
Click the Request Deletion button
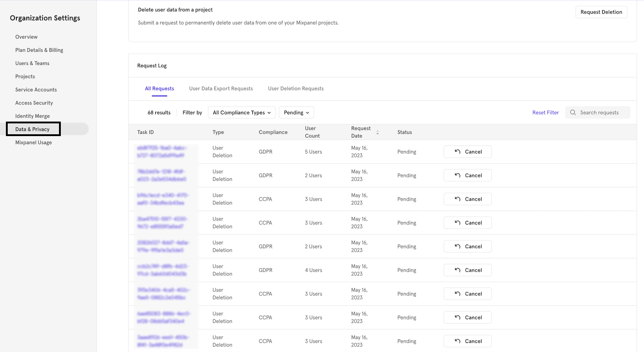[601, 12]
